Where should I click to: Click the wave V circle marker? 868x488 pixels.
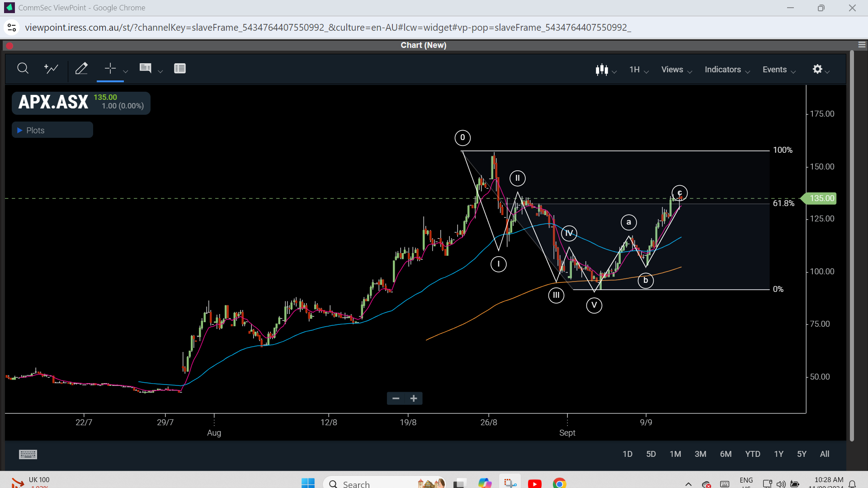click(594, 305)
